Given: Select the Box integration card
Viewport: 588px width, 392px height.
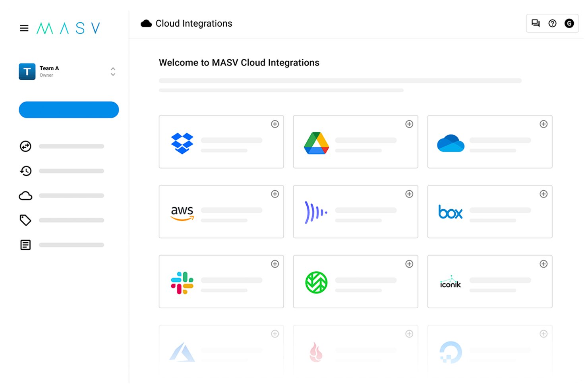Looking at the screenshot, I should click(x=490, y=212).
